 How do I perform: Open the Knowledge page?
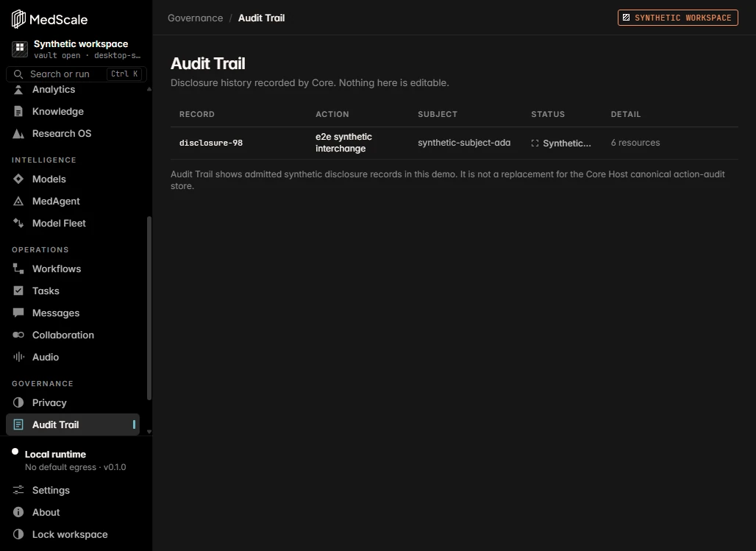click(x=72, y=112)
